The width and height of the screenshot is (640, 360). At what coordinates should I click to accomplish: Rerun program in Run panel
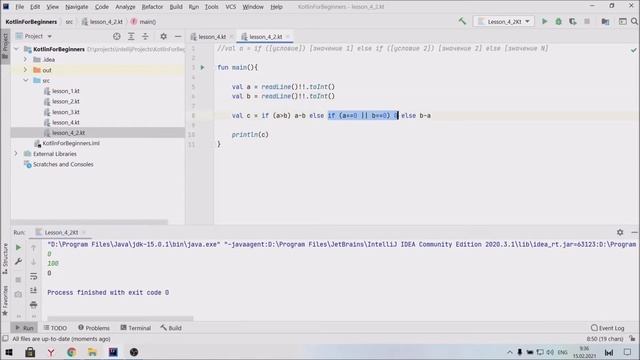18,248
